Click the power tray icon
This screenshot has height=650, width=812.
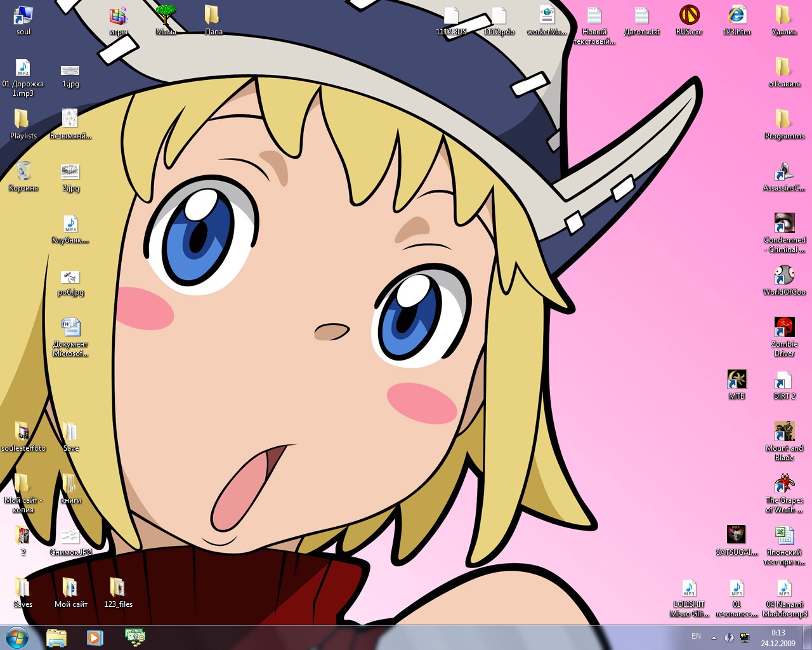pyautogui.click(x=729, y=638)
